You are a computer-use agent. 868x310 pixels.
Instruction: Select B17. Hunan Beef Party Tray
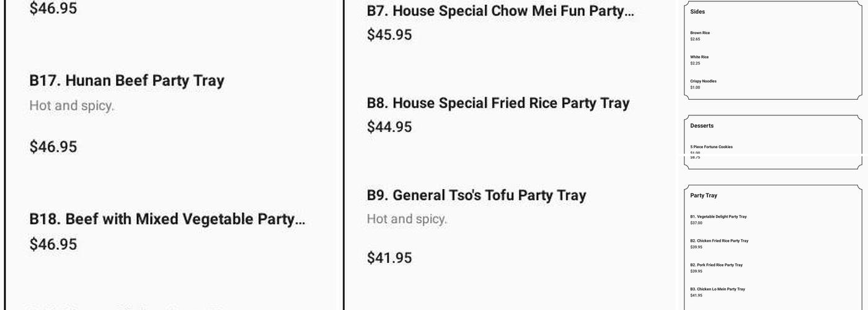[126, 81]
